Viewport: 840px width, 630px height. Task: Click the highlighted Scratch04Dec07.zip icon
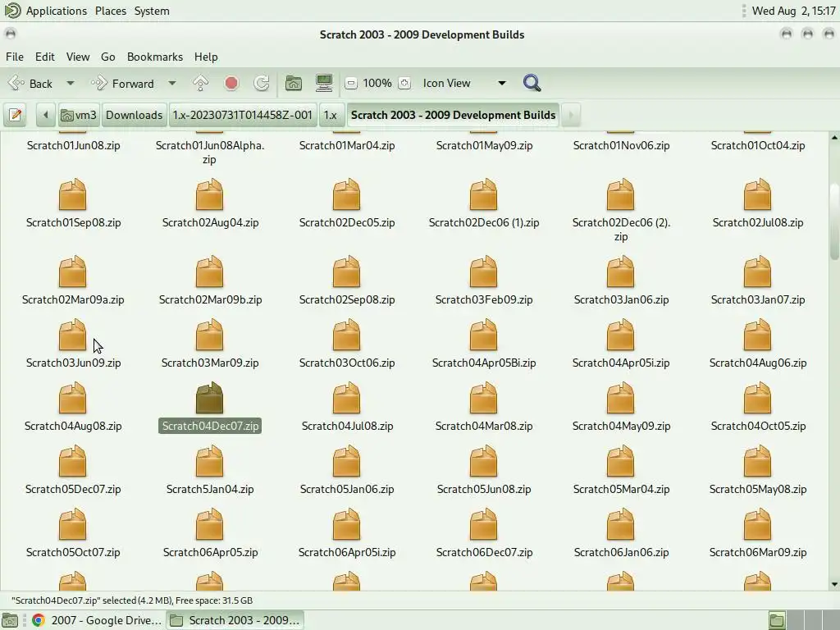209,398
